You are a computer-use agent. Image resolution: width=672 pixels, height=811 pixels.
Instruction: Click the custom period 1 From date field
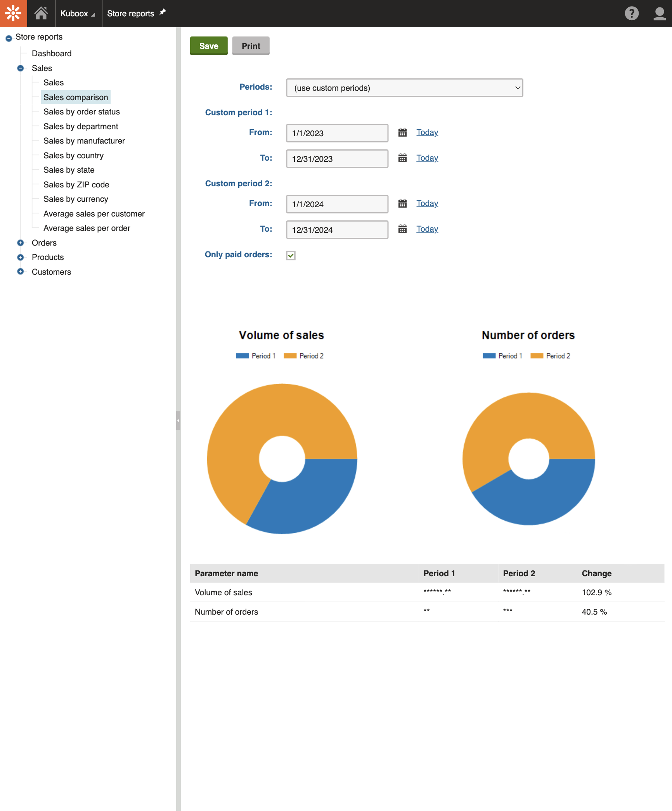point(337,133)
